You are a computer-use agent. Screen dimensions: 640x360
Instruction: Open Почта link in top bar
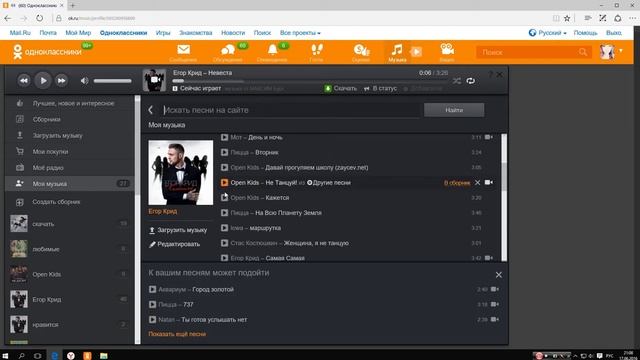click(x=48, y=33)
